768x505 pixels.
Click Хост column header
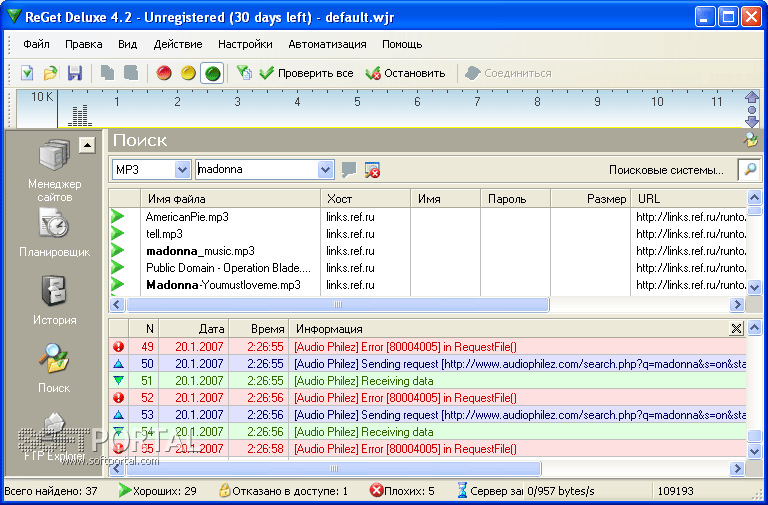(365, 199)
